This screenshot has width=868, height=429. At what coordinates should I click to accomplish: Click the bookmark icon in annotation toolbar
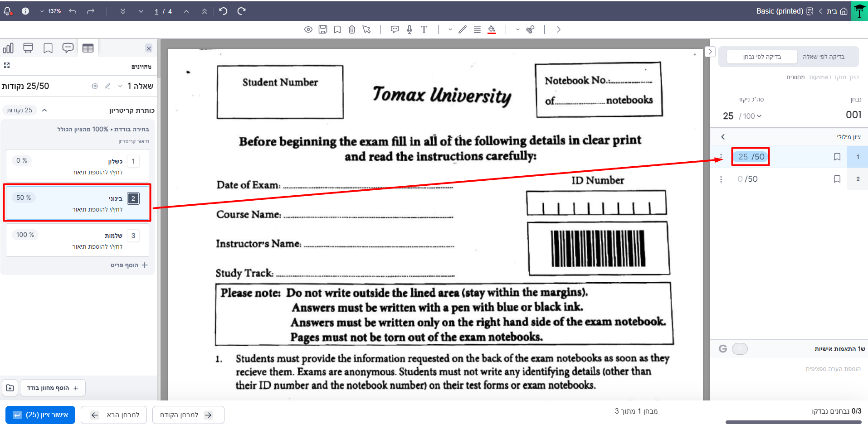click(x=337, y=29)
